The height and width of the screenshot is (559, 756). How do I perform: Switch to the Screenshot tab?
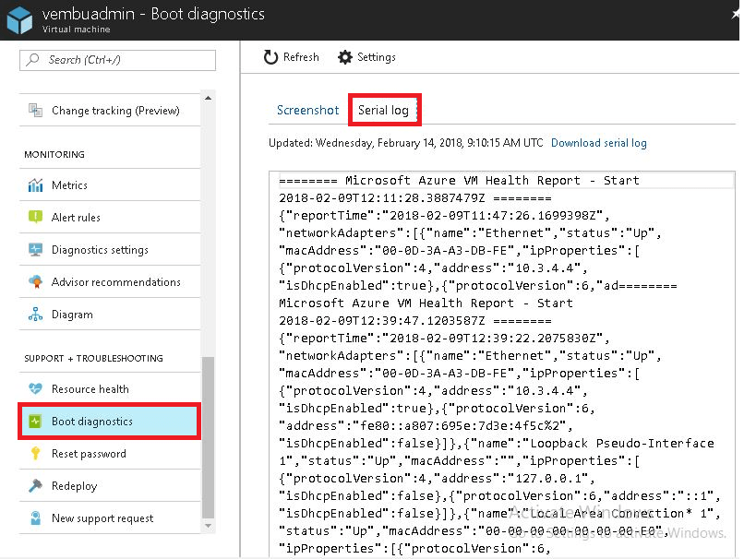[x=307, y=110]
